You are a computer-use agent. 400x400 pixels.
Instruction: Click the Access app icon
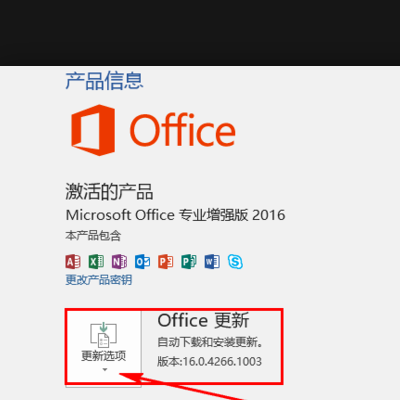[x=73, y=262]
